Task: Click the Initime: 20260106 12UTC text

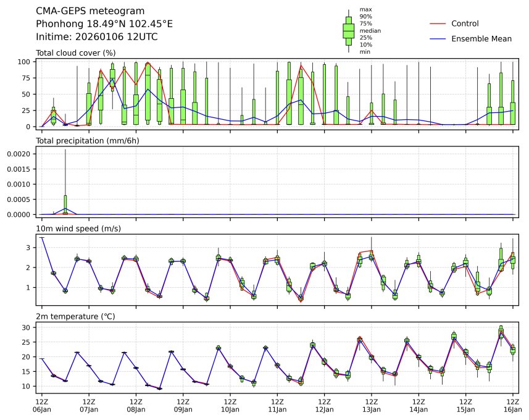Action: point(97,37)
